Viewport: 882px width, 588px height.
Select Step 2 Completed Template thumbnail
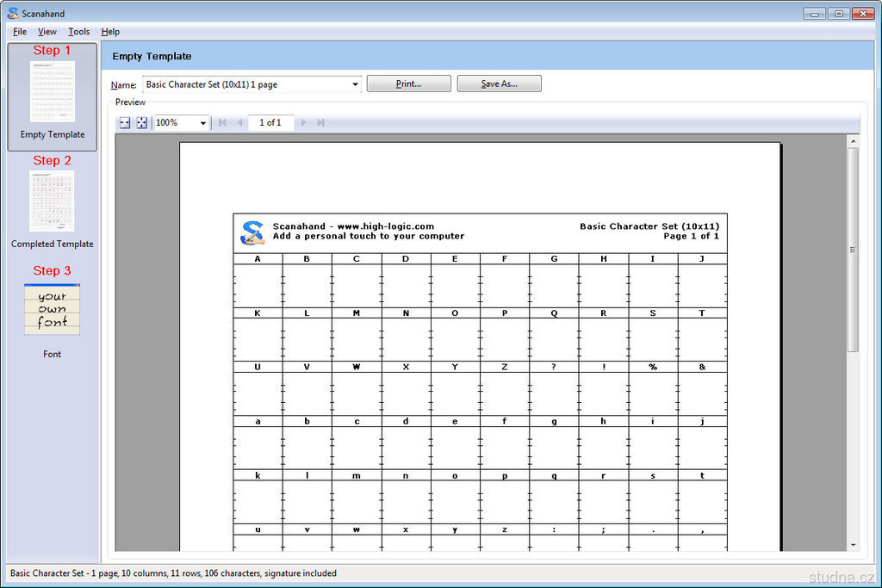pos(52,201)
